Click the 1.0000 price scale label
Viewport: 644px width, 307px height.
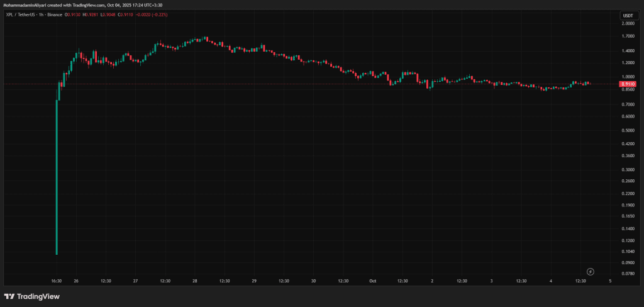pyautogui.click(x=628, y=77)
